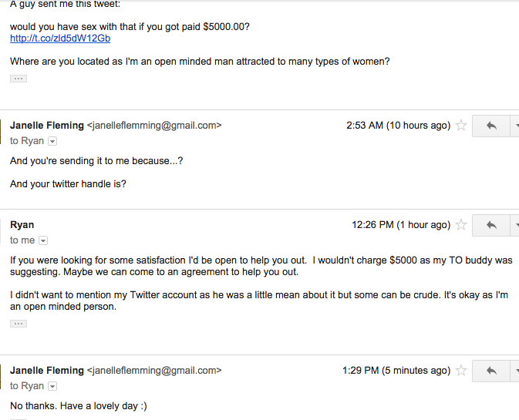Image resolution: width=519 pixels, height=420 pixels.
Task: Reply to Ryan's 12:26 PM message
Action: (x=490, y=225)
